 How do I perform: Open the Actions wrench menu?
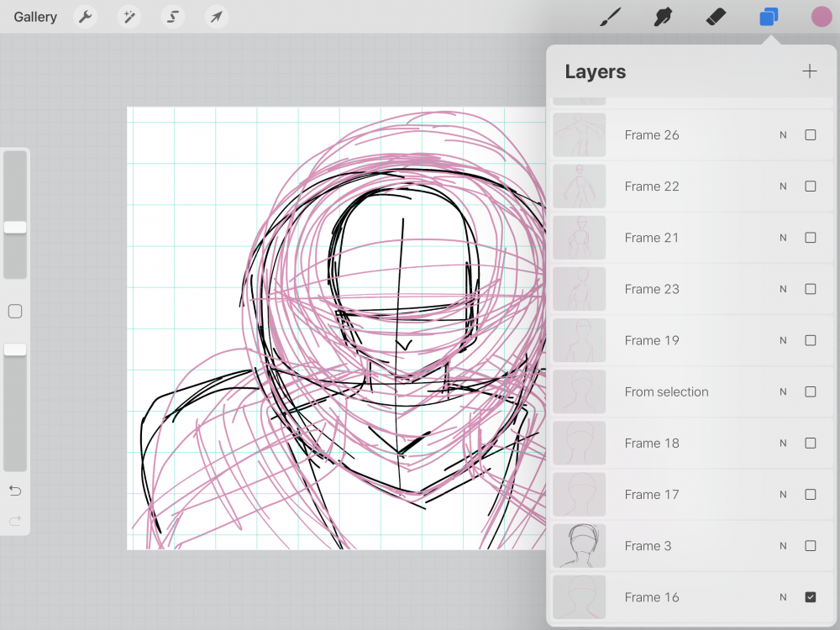coord(85,17)
